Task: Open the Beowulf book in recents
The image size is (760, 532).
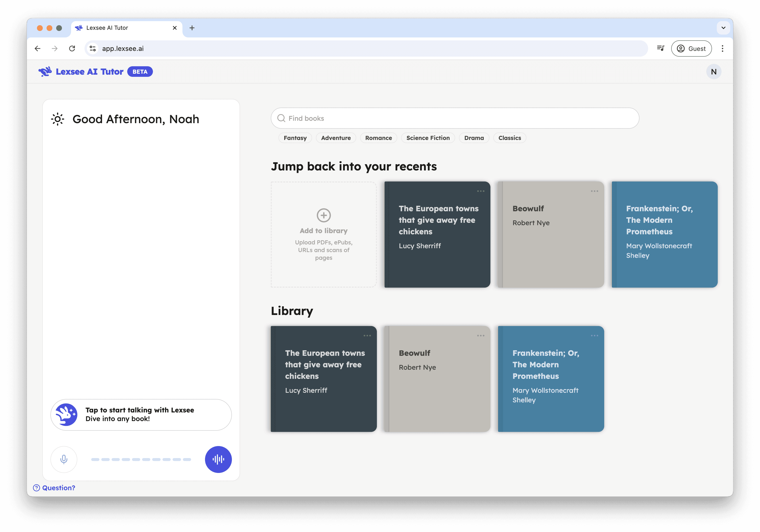Action: pos(551,234)
